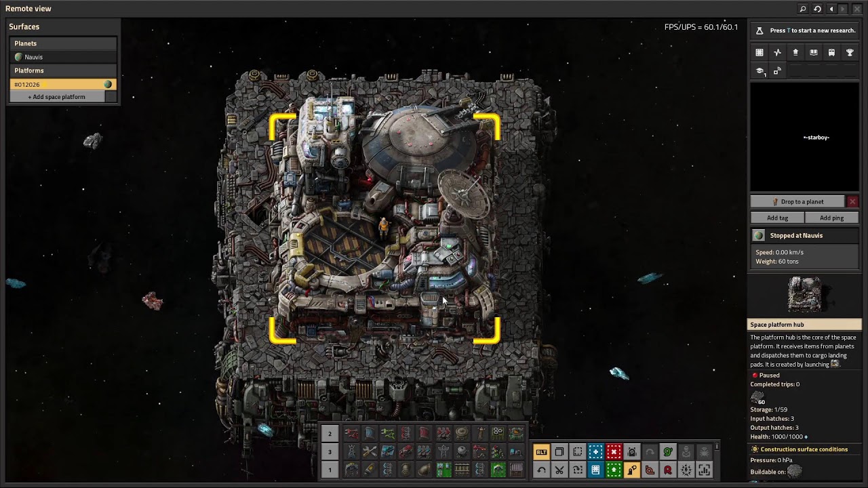The height and width of the screenshot is (488, 868).
Task: Open production statistics pulse icon
Action: tap(777, 52)
